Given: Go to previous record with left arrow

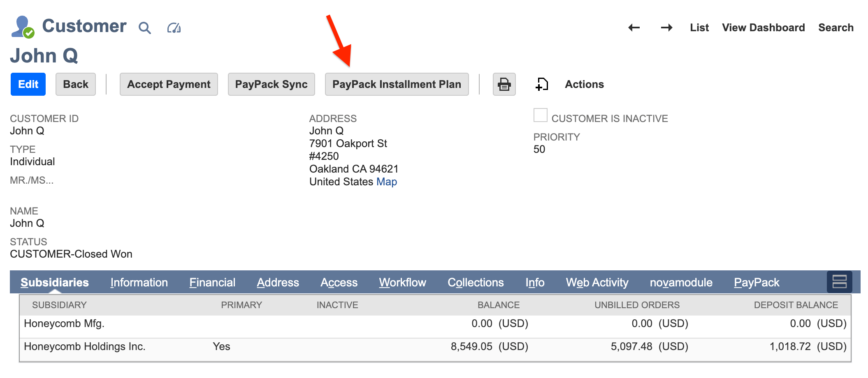Looking at the screenshot, I should click(634, 27).
